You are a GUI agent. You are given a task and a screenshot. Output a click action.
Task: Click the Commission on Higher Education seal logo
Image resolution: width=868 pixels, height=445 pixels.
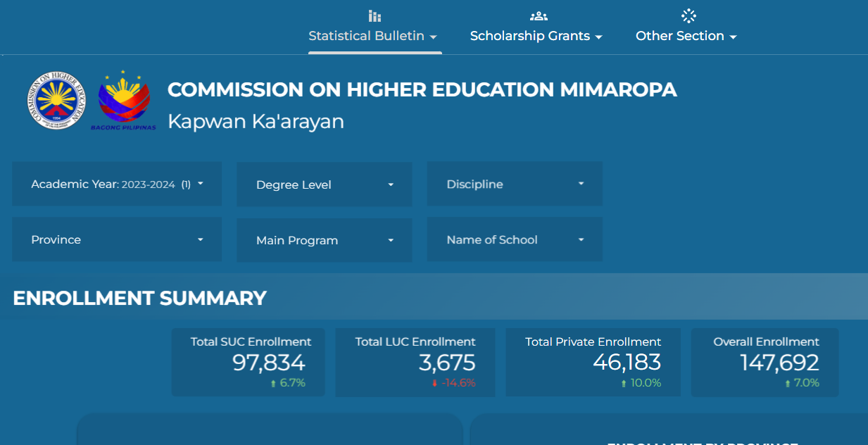point(58,100)
